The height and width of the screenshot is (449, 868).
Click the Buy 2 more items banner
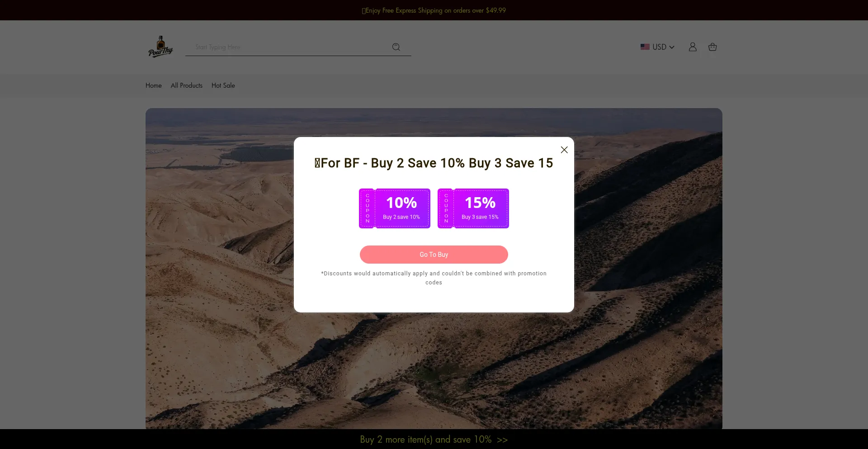click(x=434, y=439)
